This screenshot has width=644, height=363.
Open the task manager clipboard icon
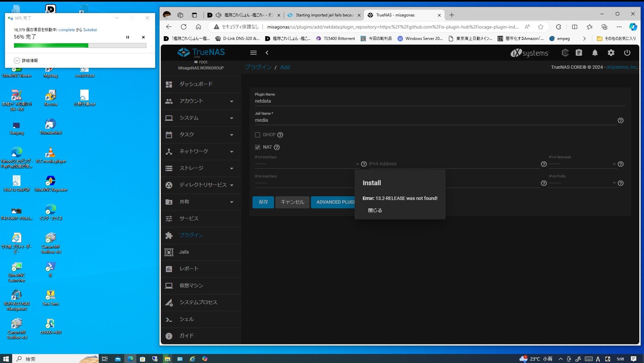coord(579,53)
